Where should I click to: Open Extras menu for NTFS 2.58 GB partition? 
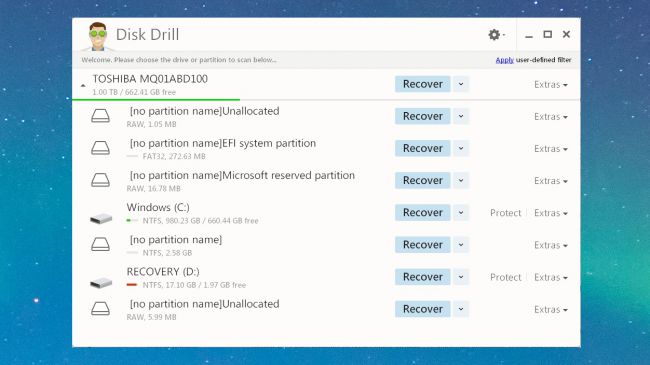point(551,245)
